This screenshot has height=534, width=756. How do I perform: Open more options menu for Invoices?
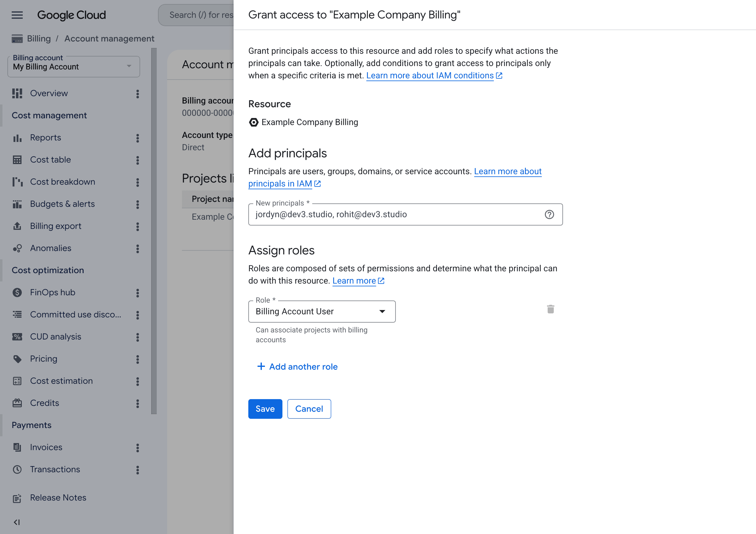138,448
